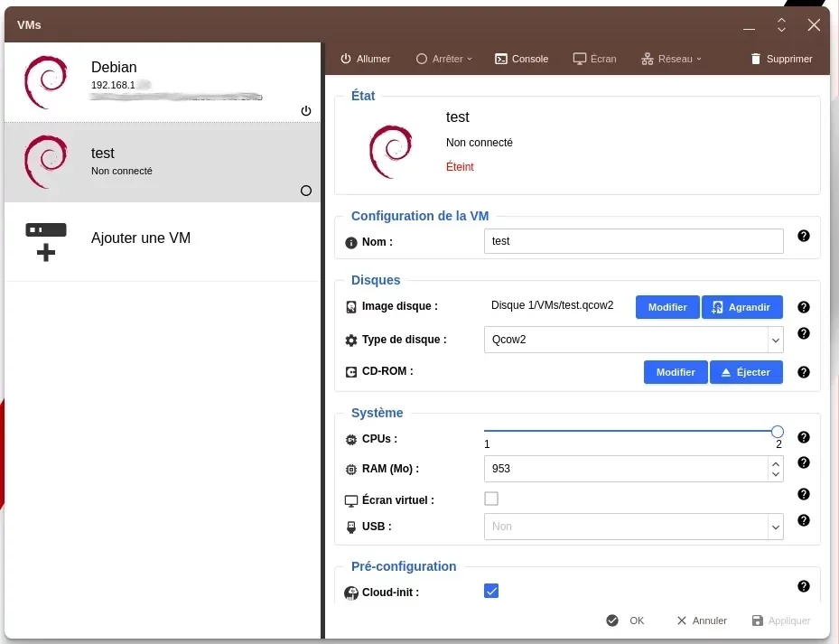Click the Allumer power button
This screenshot has width=839, height=644.
point(366,59)
